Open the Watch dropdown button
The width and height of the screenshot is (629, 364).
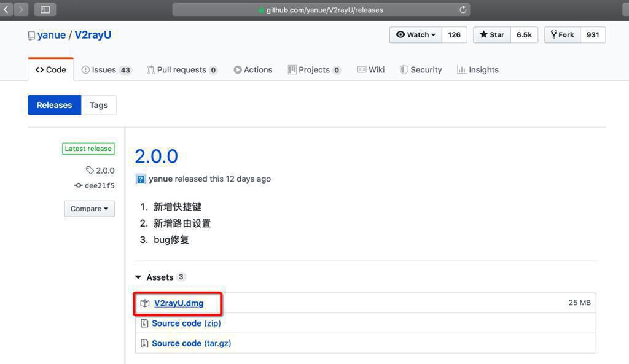coord(416,35)
